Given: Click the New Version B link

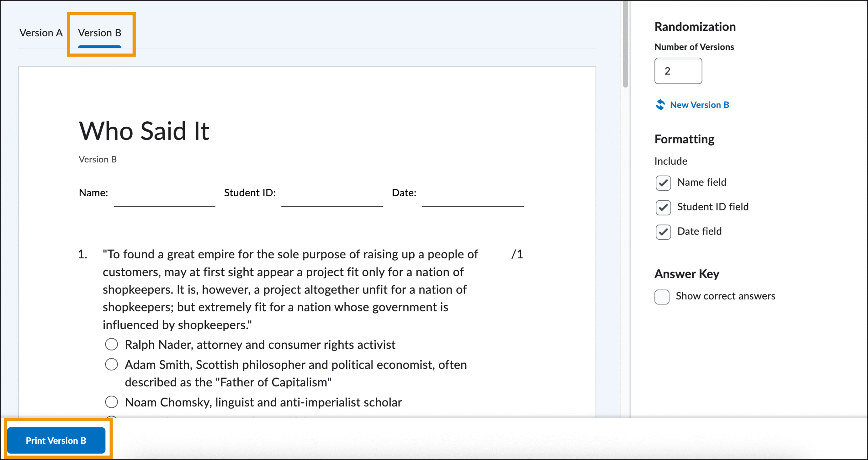Looking at the screenshot, I should 699,105.
